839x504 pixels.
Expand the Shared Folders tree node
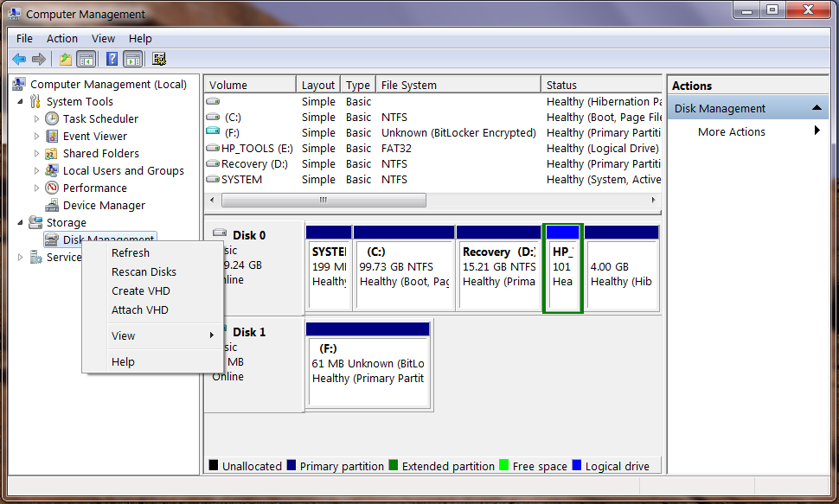tap(36, 154)
